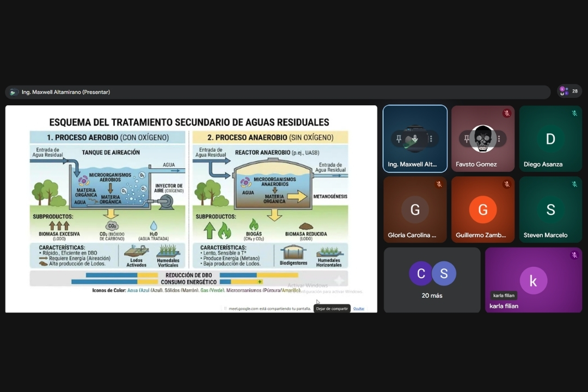Click the TANQUE DE AIREACIÓN label
The height and width of the screenshot is (392, 588).
tap(111, 152)
